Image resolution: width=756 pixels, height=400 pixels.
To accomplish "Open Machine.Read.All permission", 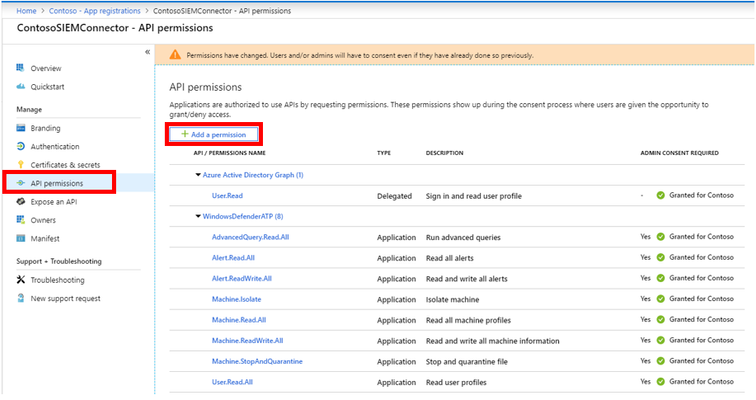I will tap(239, 320).
